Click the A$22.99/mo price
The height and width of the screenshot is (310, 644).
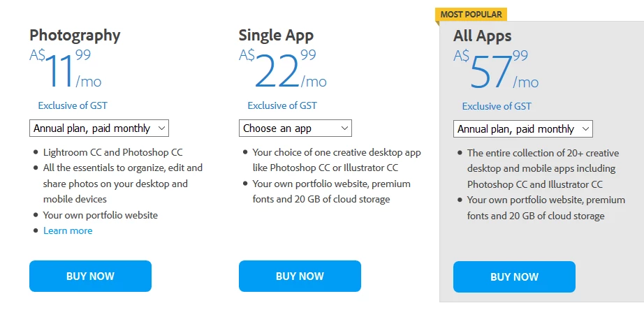(x=283, y=68)
